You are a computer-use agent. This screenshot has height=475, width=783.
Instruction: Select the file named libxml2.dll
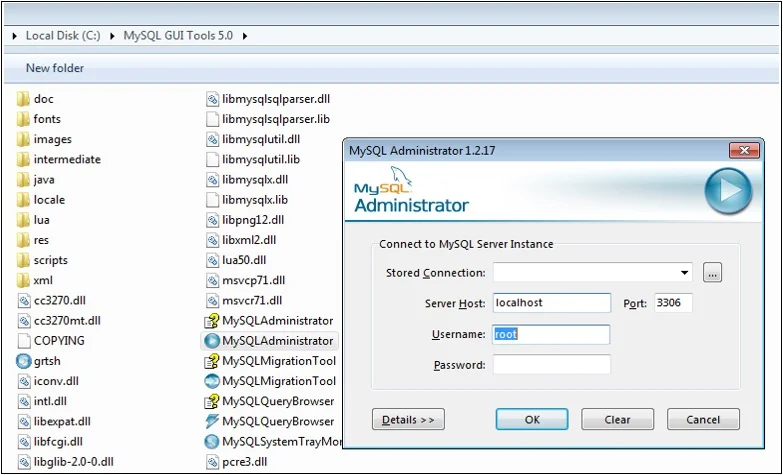click(249, 240)
